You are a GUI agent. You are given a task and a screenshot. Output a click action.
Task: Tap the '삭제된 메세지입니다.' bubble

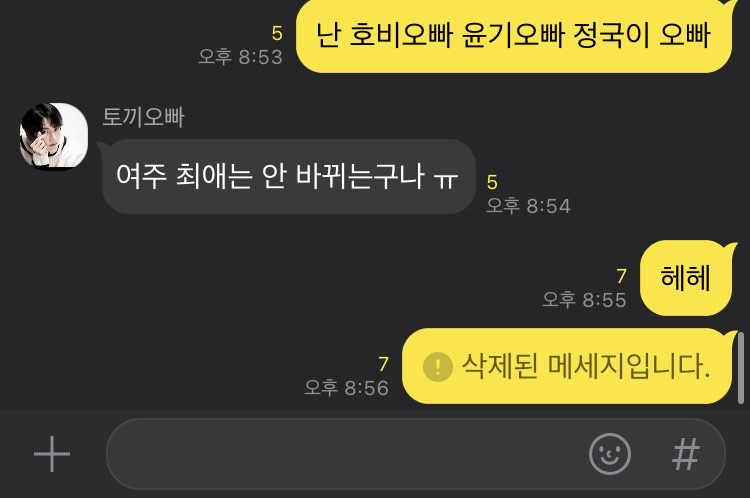tap(567, 366)
